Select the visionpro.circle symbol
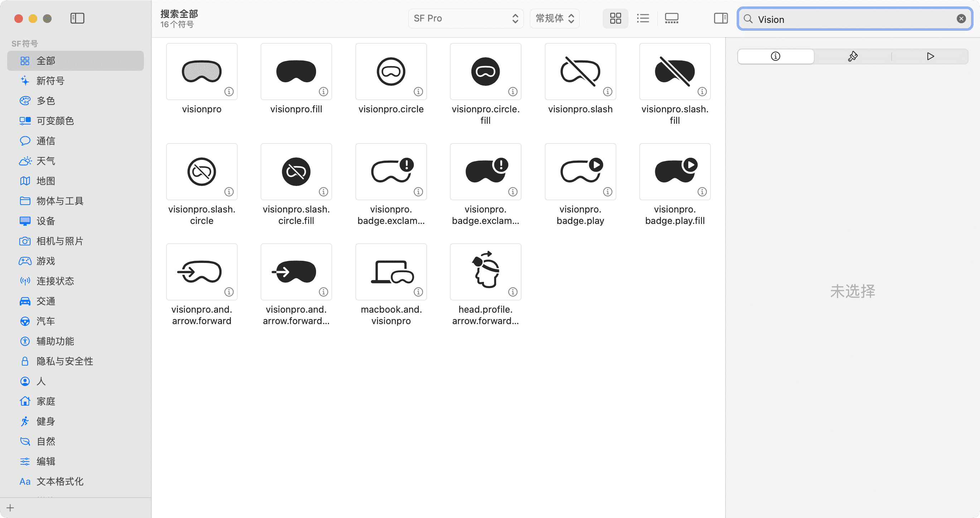The height and width of the screenshot is (518, 980). [x=391, y=72]
